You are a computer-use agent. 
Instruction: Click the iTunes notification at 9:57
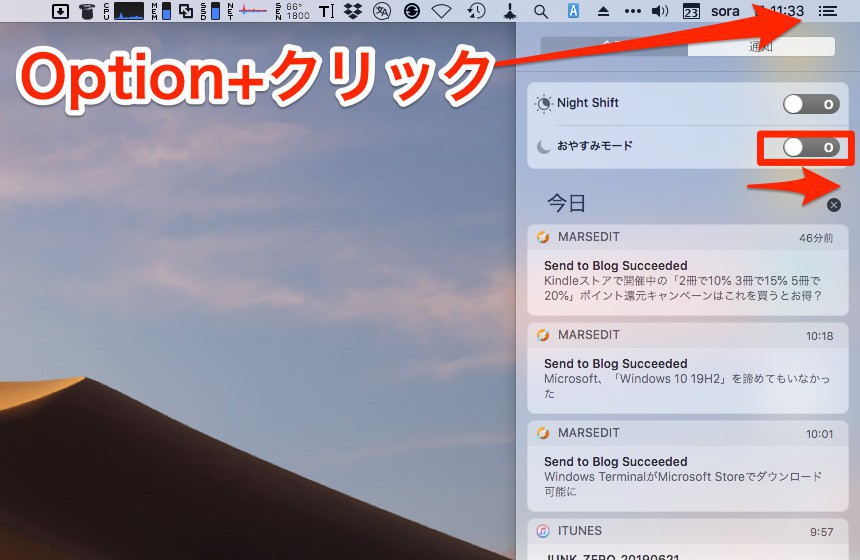coord(688,540)
